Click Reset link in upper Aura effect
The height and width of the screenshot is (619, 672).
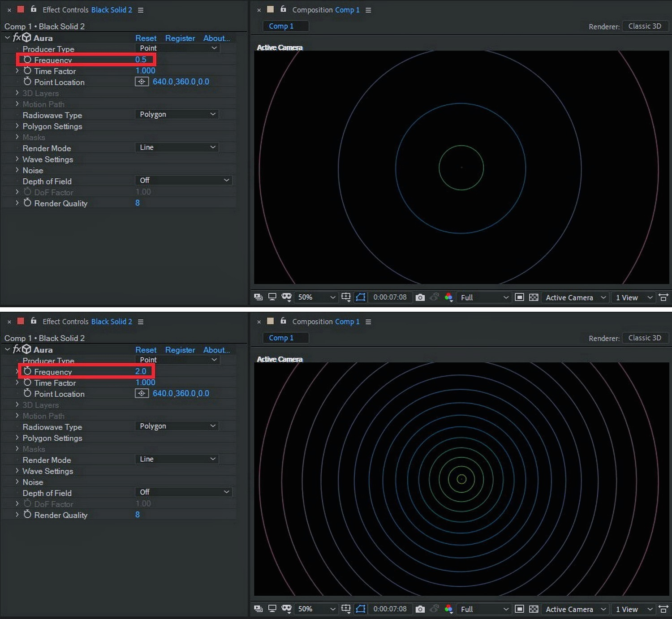point(146,38)
